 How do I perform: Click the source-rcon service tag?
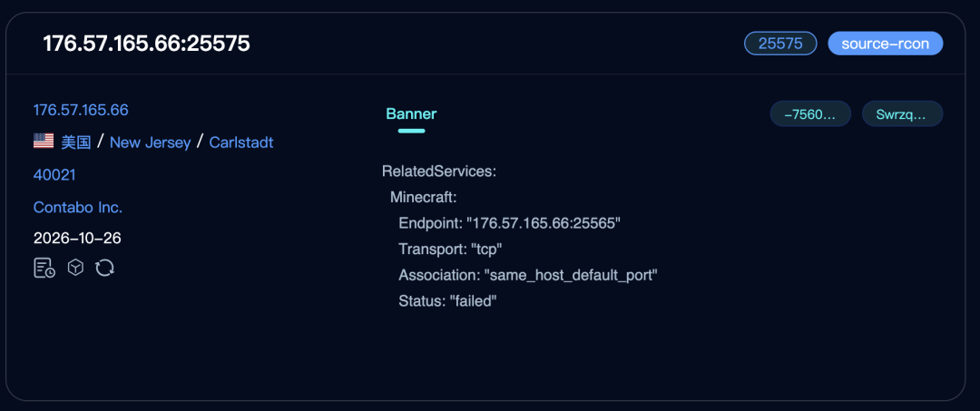coord(885,44)
